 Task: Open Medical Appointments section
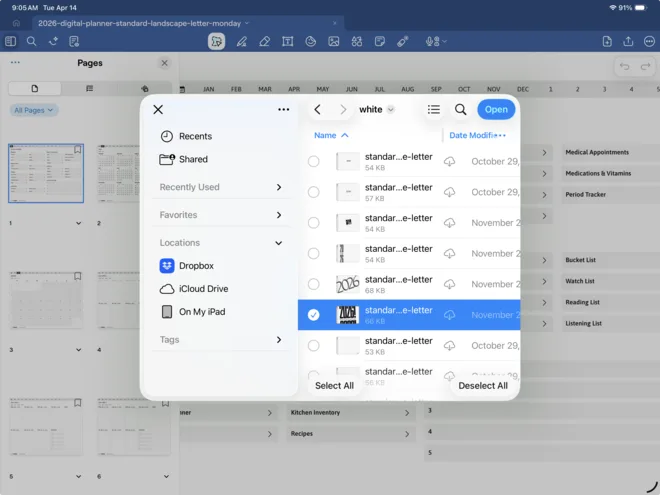(x=597, y=152)
